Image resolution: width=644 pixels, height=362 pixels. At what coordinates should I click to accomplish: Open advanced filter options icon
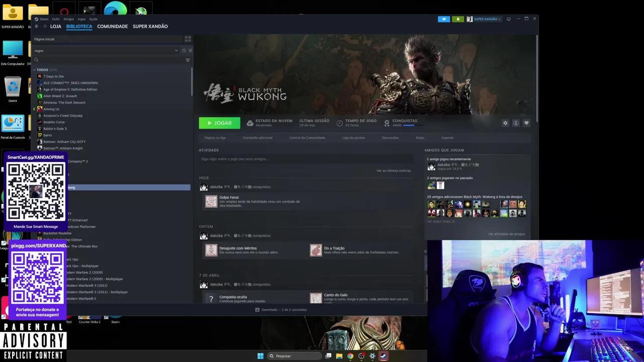click(x=188, y=60)
